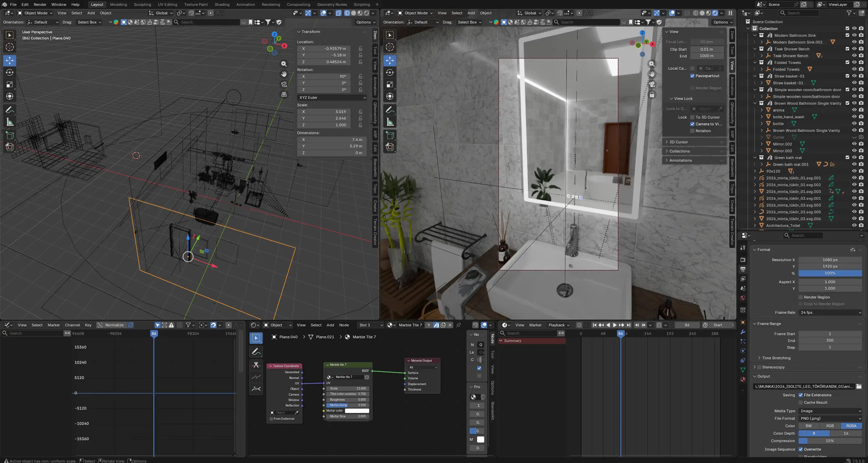Image resolution: width=868 pixels, height=463 pixels.
Task: Select the Annotate tool in node editor
Action: point(256,352)
